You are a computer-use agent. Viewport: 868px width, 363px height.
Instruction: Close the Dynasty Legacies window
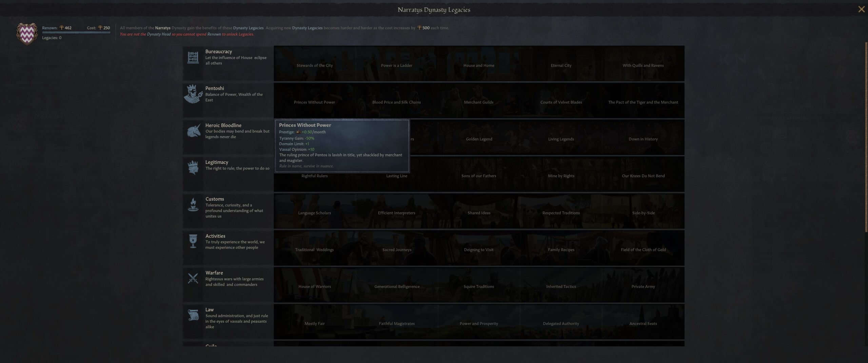pos(861,9)
